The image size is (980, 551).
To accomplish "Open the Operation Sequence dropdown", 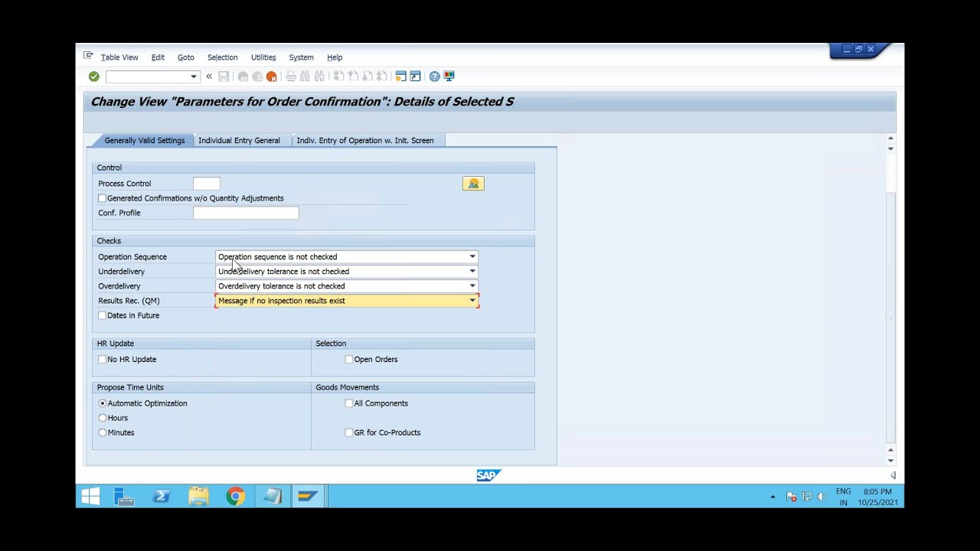I will tap(472, 257).
